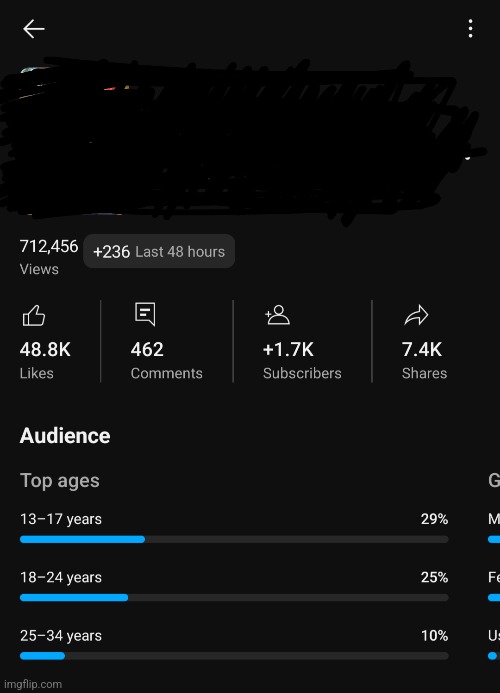
Task: Tap the comments speech bubble icon
Action: [145, 314]
